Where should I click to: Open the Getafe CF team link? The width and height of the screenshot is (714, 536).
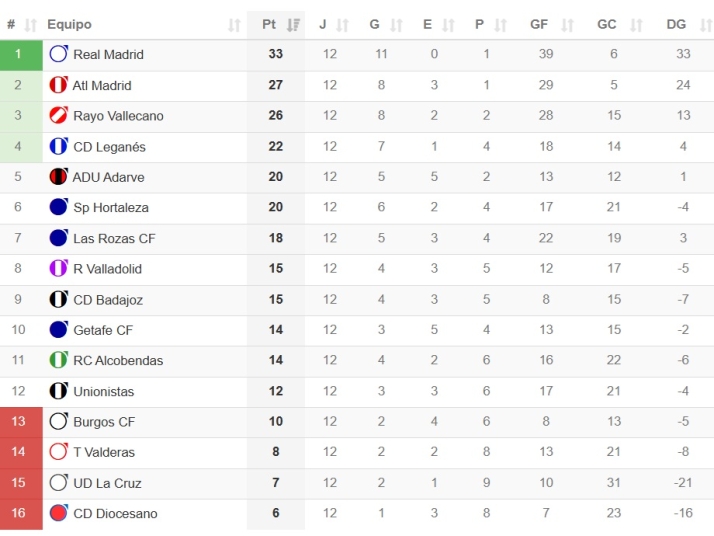[102, 330]
